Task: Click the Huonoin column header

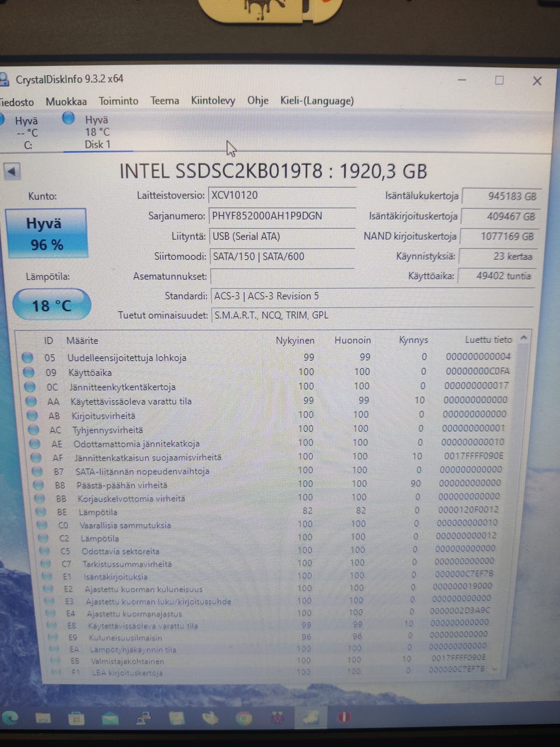Action: 352,340
